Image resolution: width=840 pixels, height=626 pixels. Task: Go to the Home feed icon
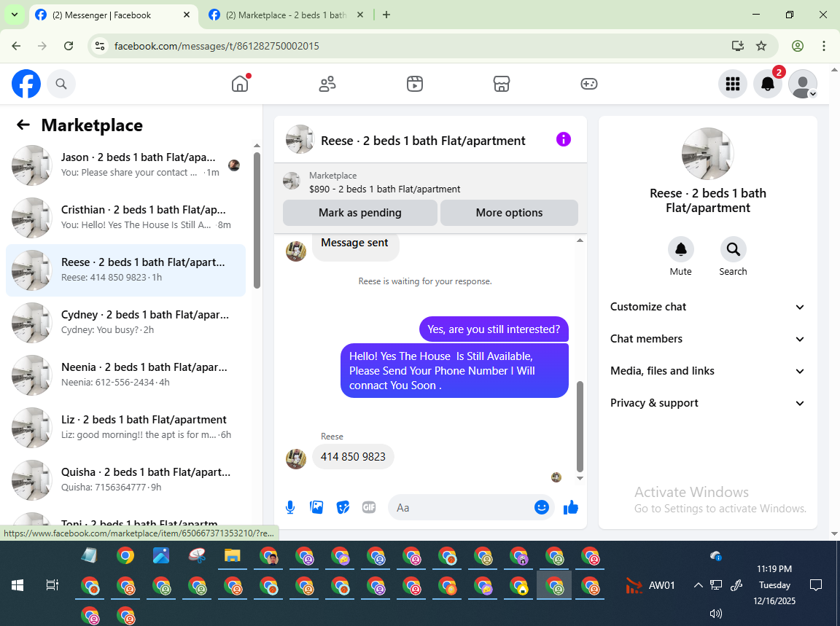coord(240,84)
